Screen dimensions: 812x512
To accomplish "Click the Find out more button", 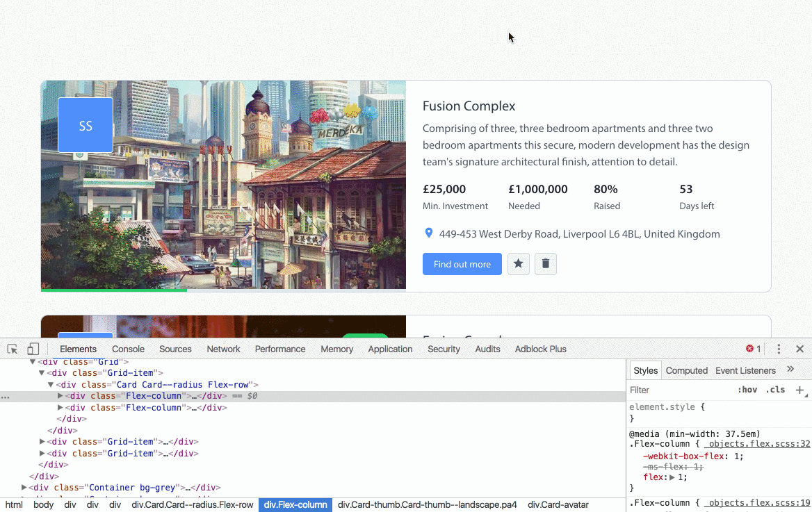I will coord(462,264).
